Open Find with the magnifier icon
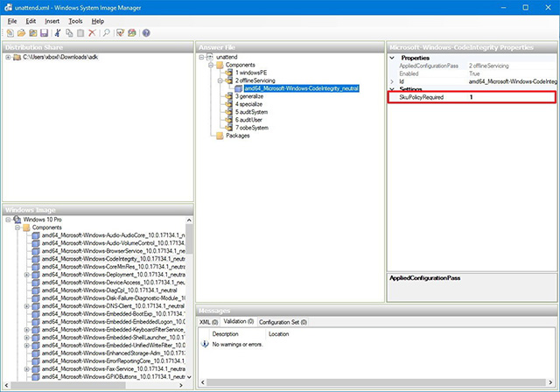The width and height of the screenshot is (560, 392). click(106, 33)
